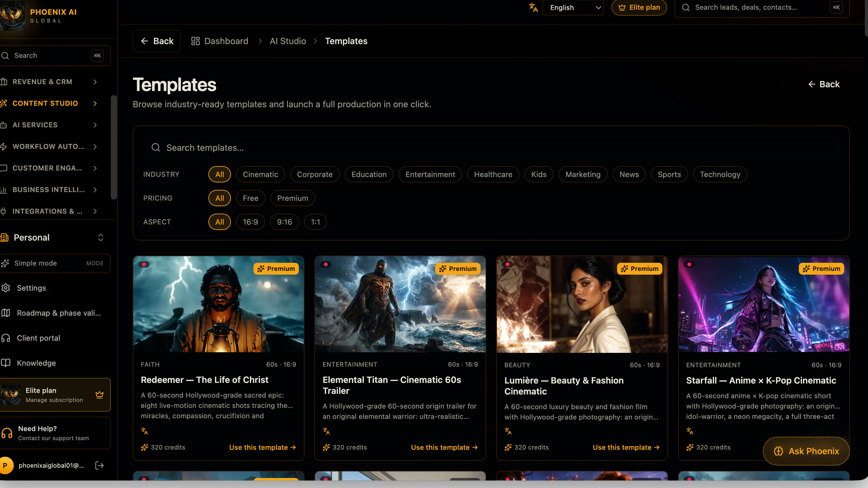Click the page scrollbar at right edge
Screen dimensions: 868x488
click(x=866, y=18)
